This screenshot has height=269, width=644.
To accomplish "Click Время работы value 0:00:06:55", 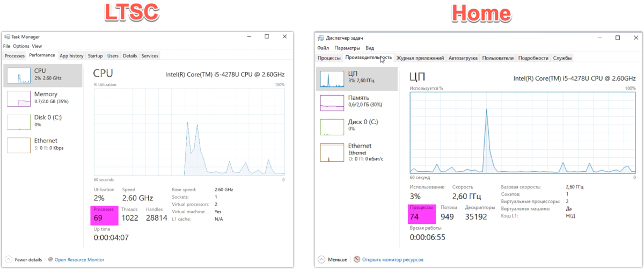I will click(428, 237).
